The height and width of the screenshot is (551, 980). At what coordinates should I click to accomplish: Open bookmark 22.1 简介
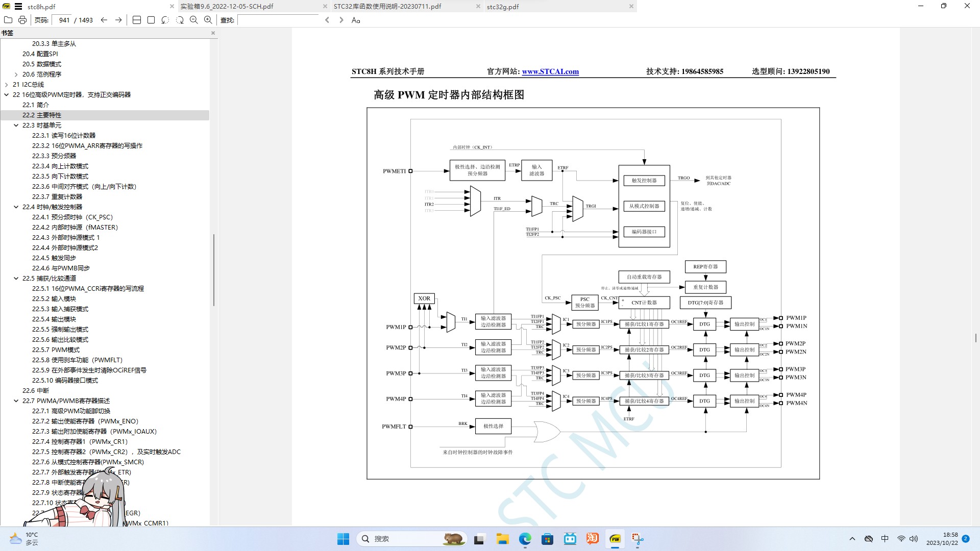click(35, 105)
